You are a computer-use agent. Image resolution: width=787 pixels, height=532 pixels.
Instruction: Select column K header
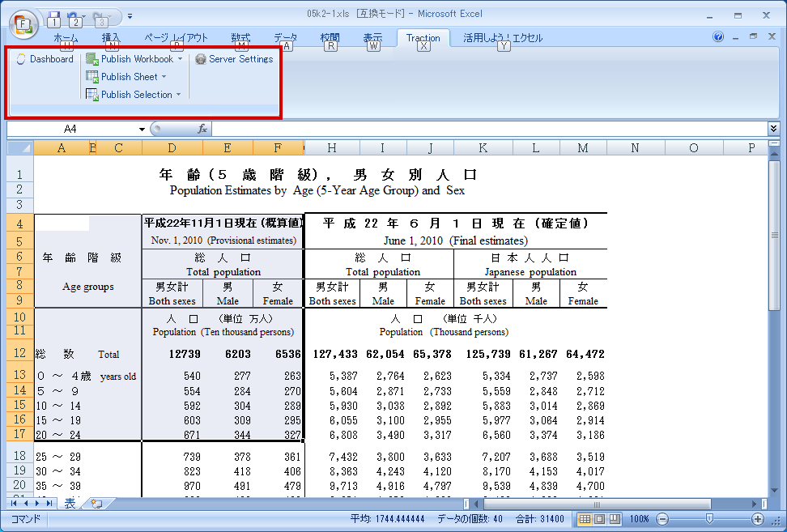(483, 147)
